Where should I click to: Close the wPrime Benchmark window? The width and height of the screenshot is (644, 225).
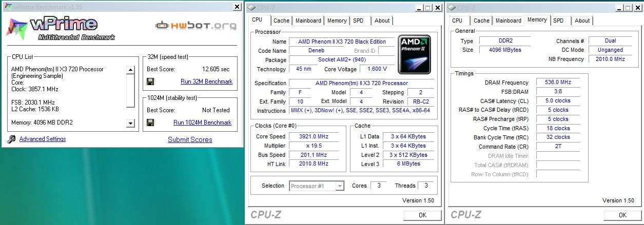(237, 7)
